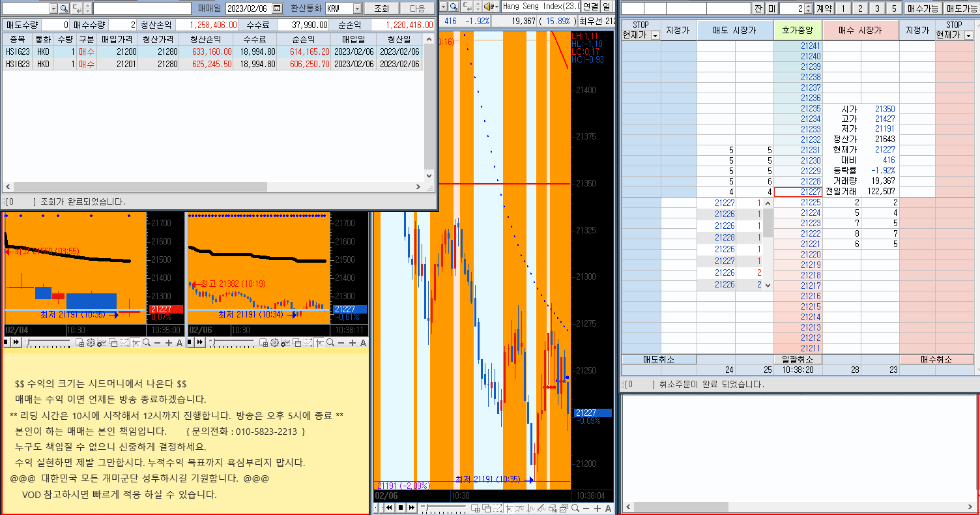
Task: Click the 일괄취소 cancel-all button
Action: pyautogui.click(x=798, y=359)
